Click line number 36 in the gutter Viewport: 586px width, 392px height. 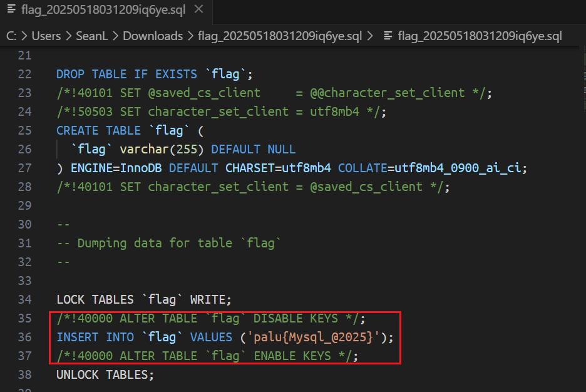tap(24, 337)
